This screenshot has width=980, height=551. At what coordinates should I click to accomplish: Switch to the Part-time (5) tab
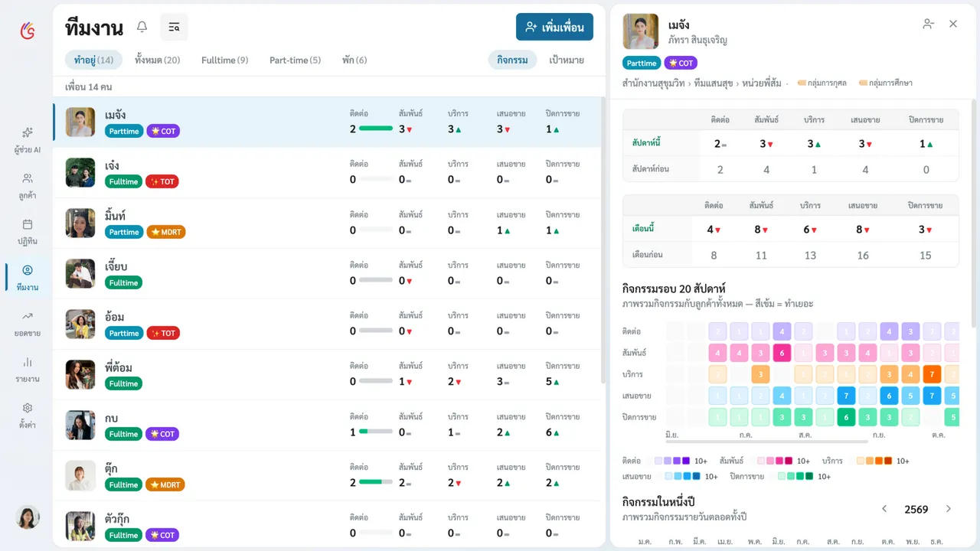pos(295,60)
